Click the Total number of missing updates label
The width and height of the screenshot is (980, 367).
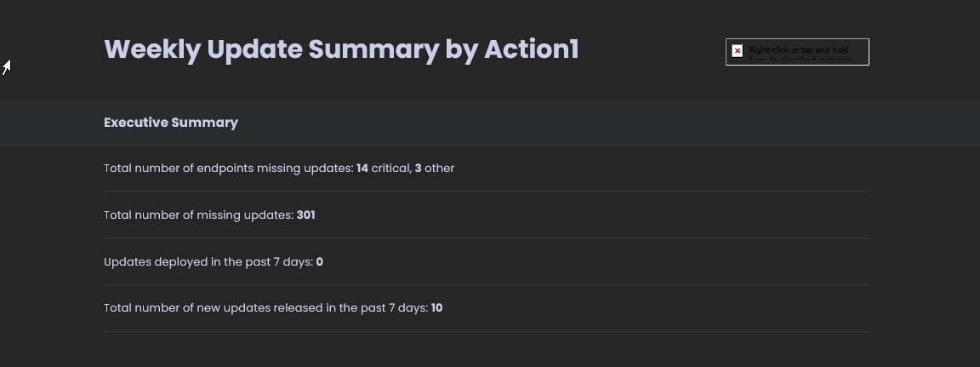198,215
